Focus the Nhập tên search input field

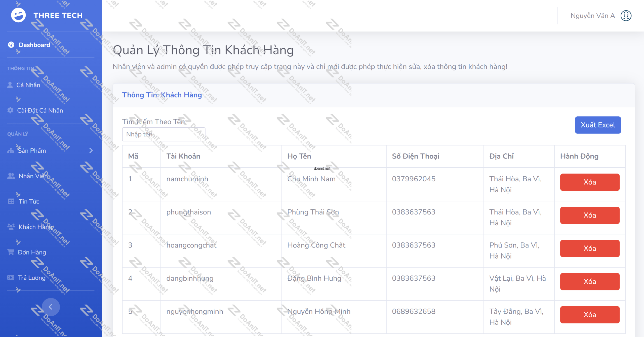(164, 134)
